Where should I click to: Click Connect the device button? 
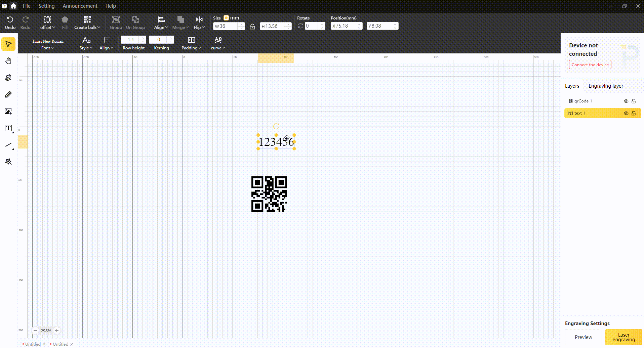click(590, 65)
